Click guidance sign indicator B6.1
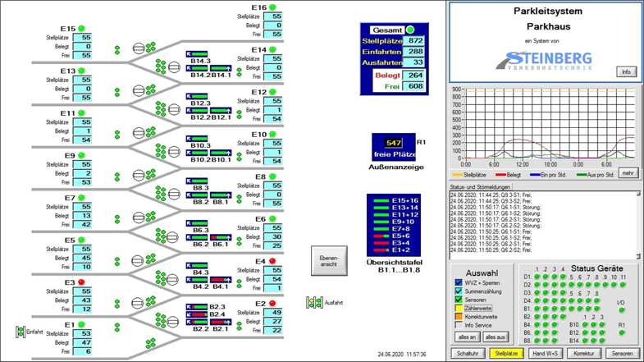 point(221,237)
